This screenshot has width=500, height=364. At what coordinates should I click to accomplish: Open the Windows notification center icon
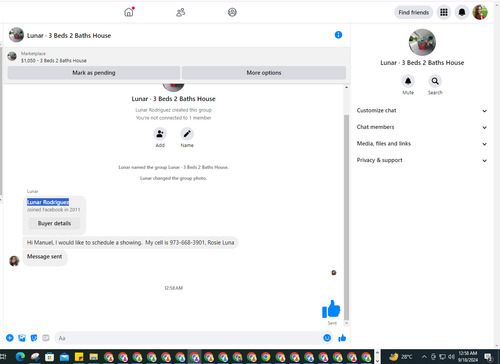click(489, 357)
